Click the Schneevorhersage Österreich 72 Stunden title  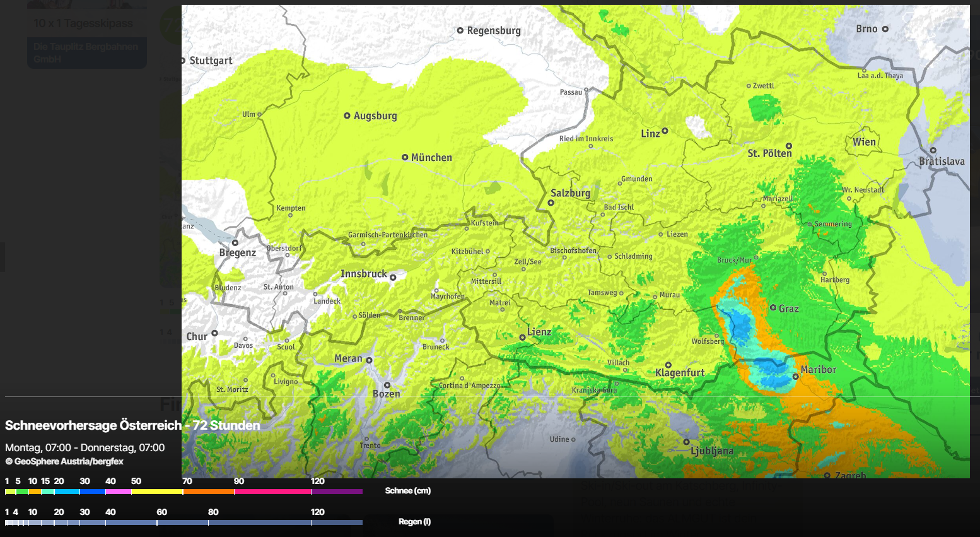(132, 425)
